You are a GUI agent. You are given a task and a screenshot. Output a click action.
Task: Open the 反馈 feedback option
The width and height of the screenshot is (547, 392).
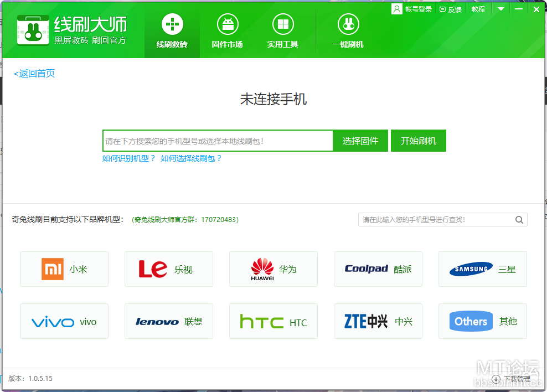point(450,9)
